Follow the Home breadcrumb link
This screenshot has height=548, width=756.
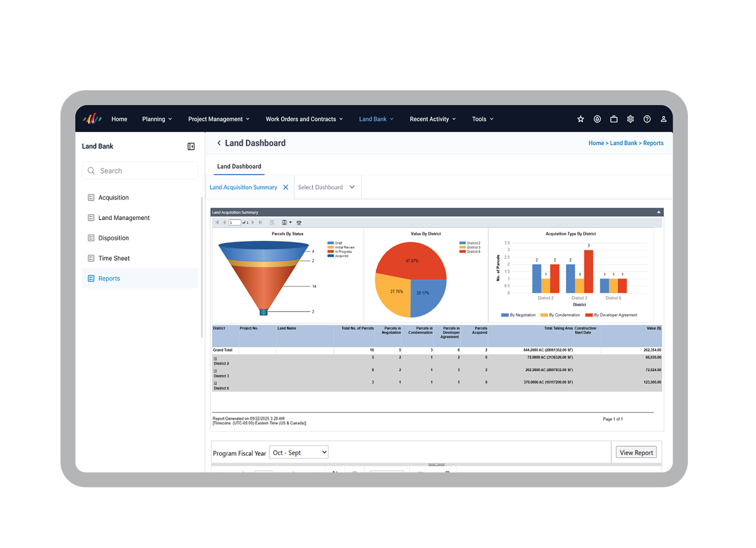[x=596, y=143]
